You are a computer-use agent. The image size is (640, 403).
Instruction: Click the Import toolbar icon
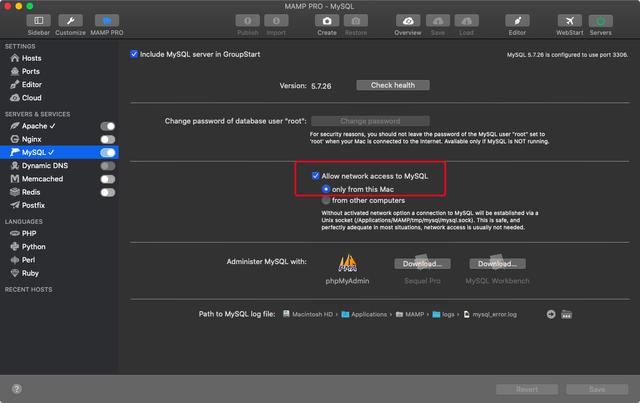[276, 20]
